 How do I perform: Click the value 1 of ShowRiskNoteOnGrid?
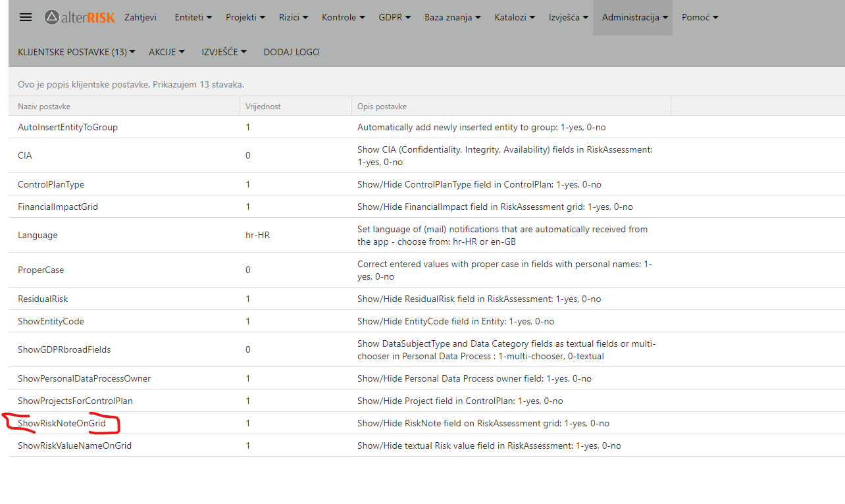tap(248, 423)
